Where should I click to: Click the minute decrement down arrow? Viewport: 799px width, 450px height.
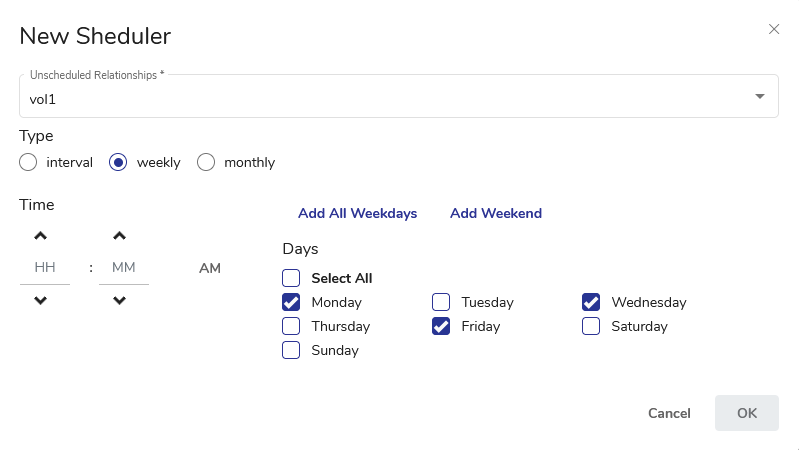click(119, 300)
